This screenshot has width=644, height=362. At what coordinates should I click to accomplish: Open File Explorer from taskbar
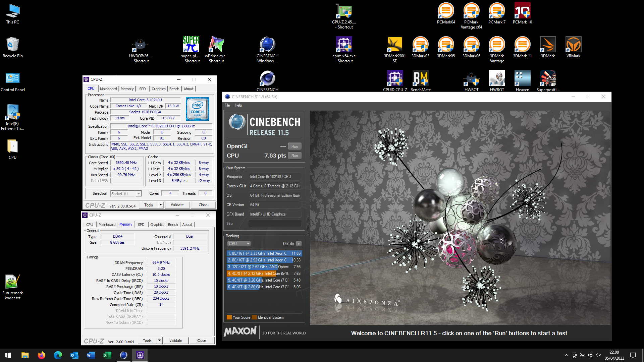click(25, 355)
